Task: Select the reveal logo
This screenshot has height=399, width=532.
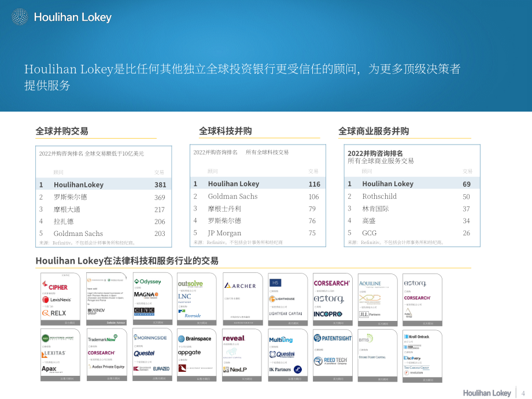Action: click(234, 338)
